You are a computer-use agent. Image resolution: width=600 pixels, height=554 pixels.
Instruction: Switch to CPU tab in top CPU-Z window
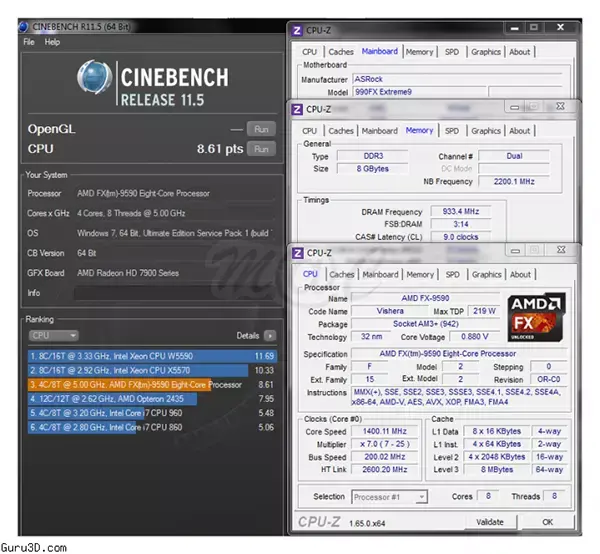(x=309, y=52)
